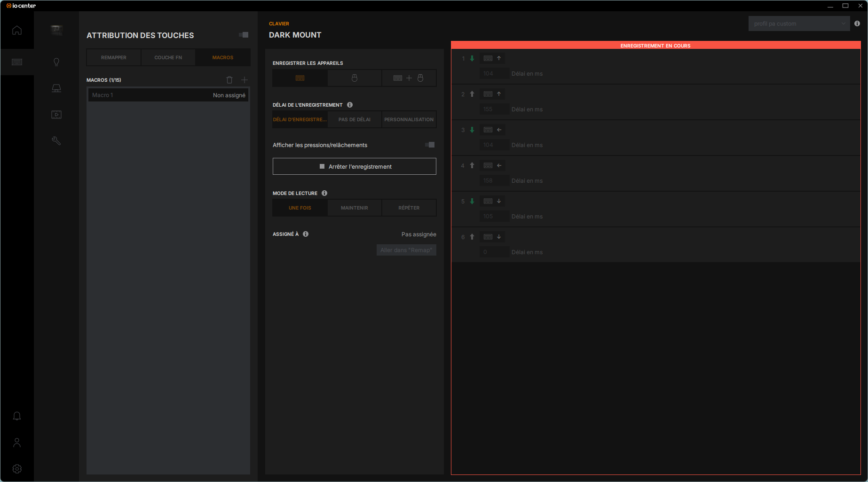Switch to the Couche FN tab

[168, 57]
